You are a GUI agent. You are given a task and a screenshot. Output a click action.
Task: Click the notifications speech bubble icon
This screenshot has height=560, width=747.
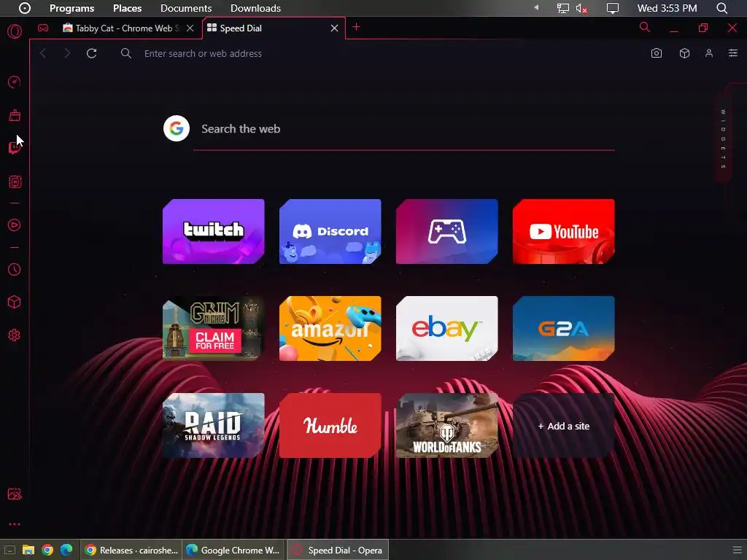coord(613,8)
